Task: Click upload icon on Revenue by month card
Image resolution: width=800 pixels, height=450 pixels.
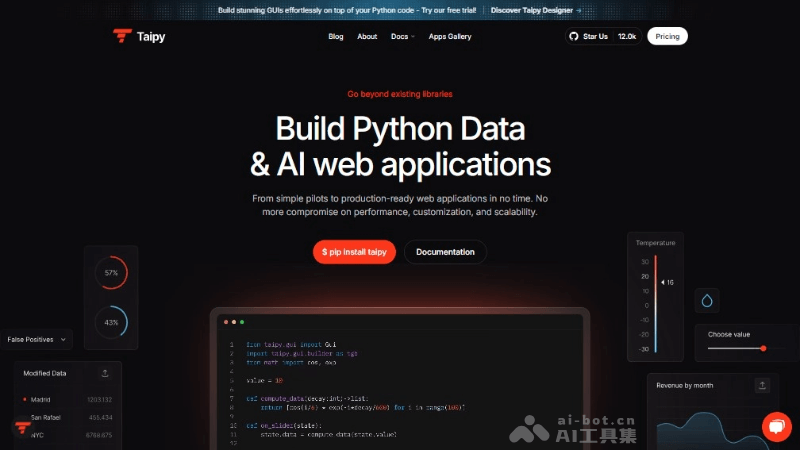Action: coord(762,385)
